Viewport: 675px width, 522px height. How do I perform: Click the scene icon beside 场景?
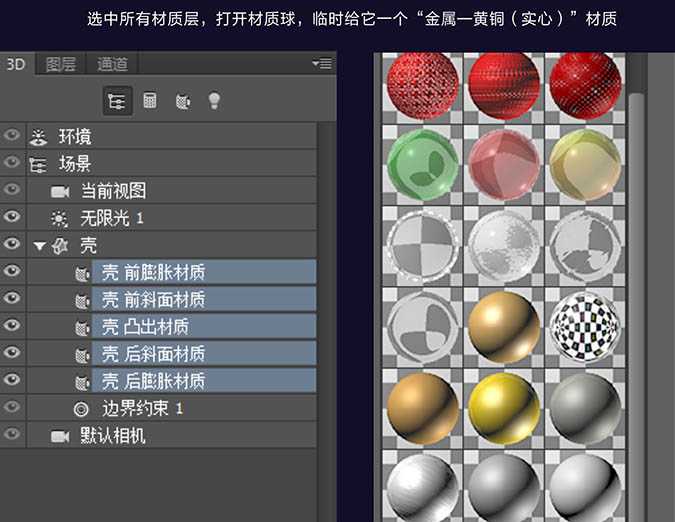point(38,165)
